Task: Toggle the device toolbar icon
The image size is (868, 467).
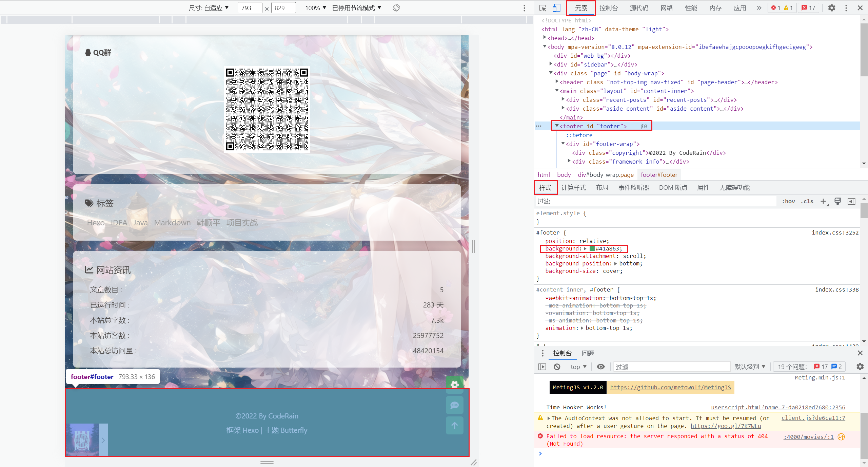Action: coord(556,8)
